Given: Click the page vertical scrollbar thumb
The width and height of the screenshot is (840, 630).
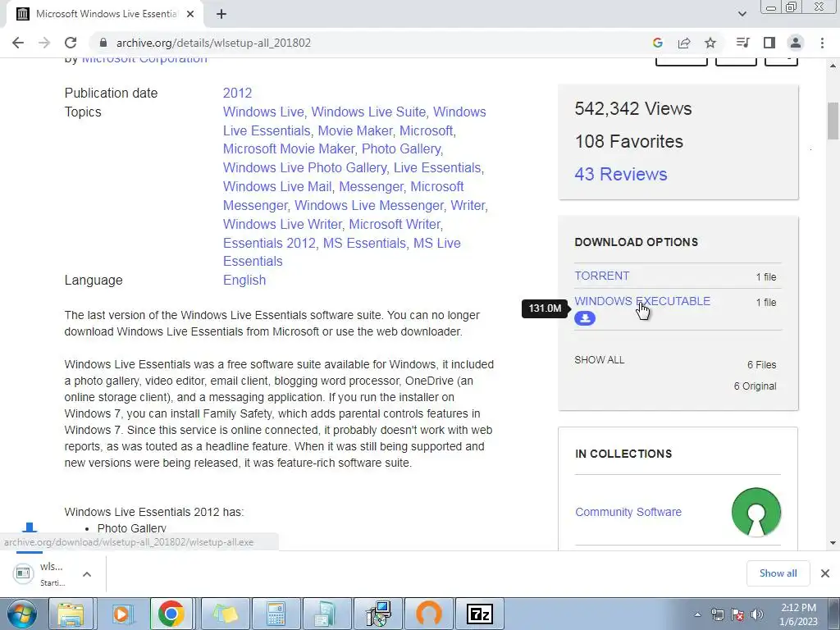Looking at the screenshot, I should (x=833, y=121).
